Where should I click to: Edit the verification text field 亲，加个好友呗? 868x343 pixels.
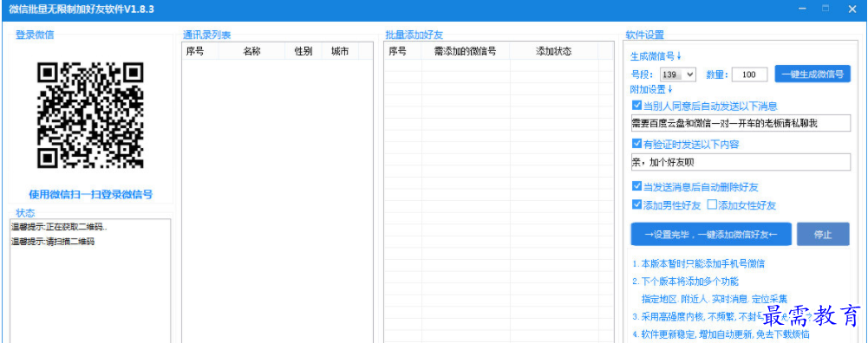(741, 162)
